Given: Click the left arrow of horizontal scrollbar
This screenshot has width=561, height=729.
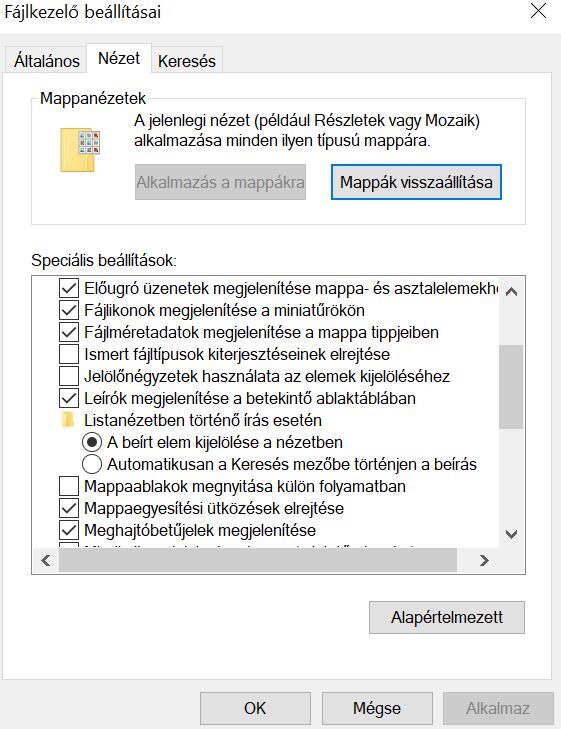Looking at the screenshot, I should point(46,560).
